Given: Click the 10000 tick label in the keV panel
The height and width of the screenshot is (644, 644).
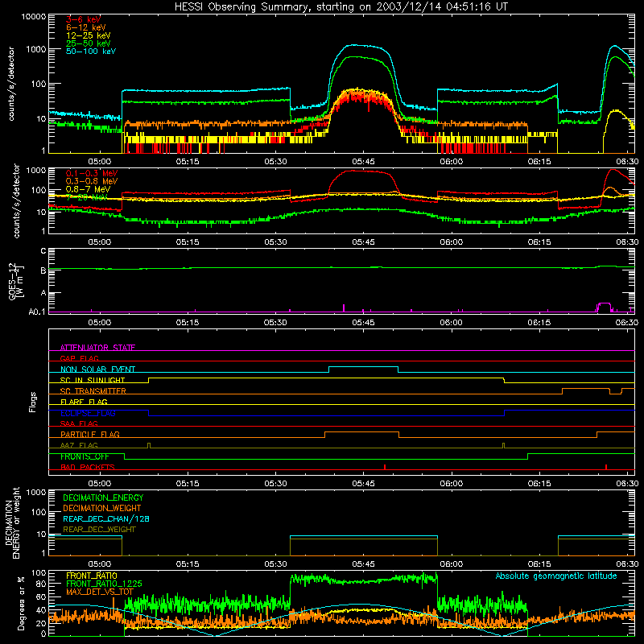Looking at the screenshot, I should click(34, 16).
